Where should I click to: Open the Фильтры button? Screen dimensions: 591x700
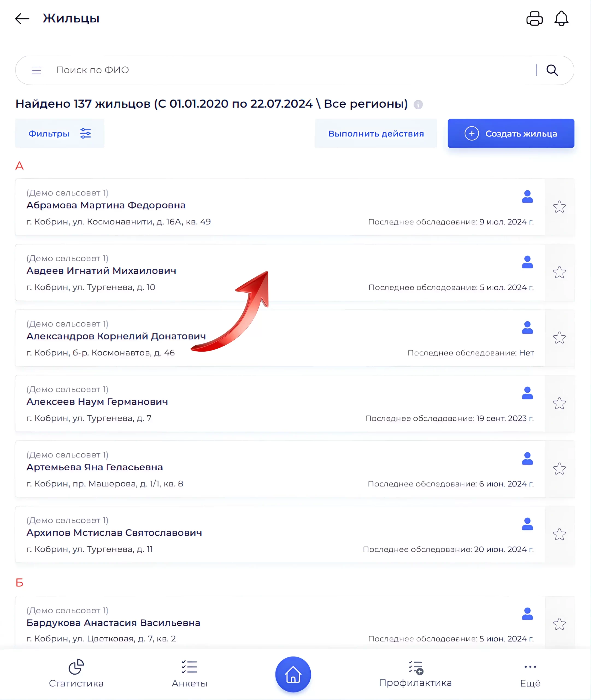(x=60, y=133)
